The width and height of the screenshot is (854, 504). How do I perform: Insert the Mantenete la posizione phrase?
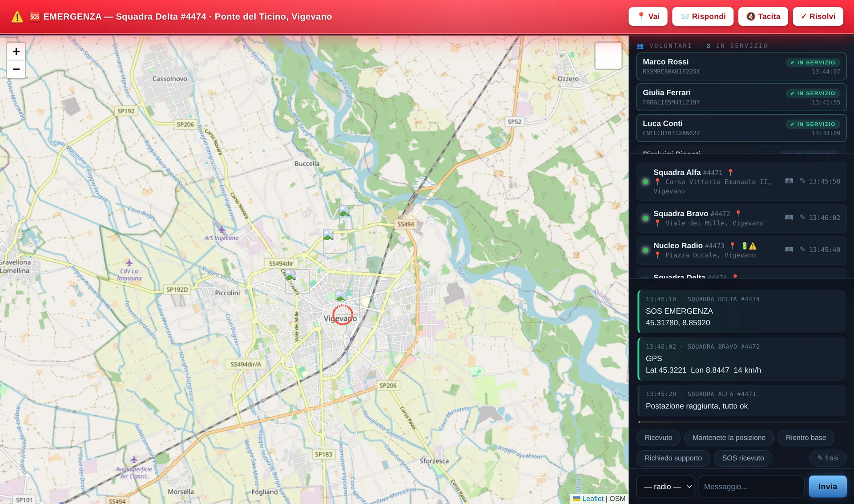(729, 438)
